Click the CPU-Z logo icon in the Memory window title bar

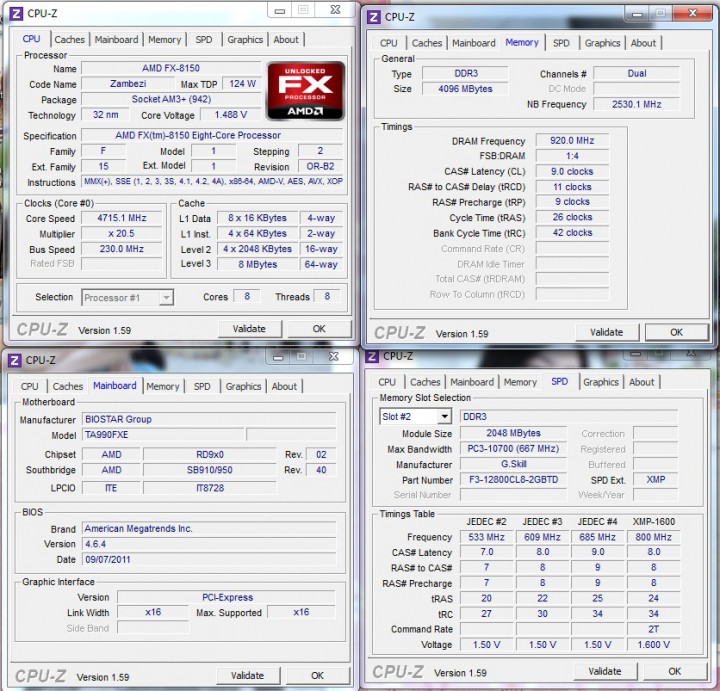[x=374, y=17]
